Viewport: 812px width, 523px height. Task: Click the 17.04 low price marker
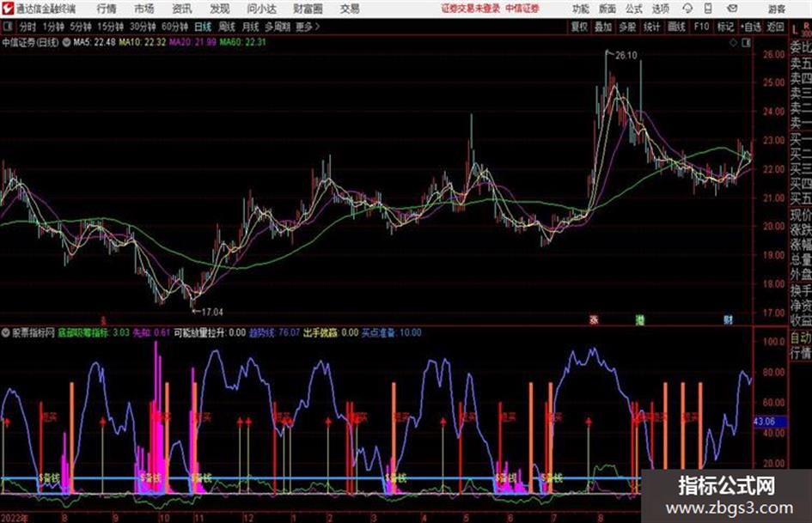[x=211, y=312]
